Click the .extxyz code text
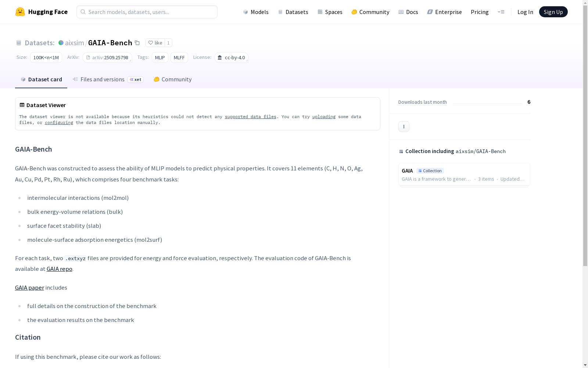 [x=75, y=258]
